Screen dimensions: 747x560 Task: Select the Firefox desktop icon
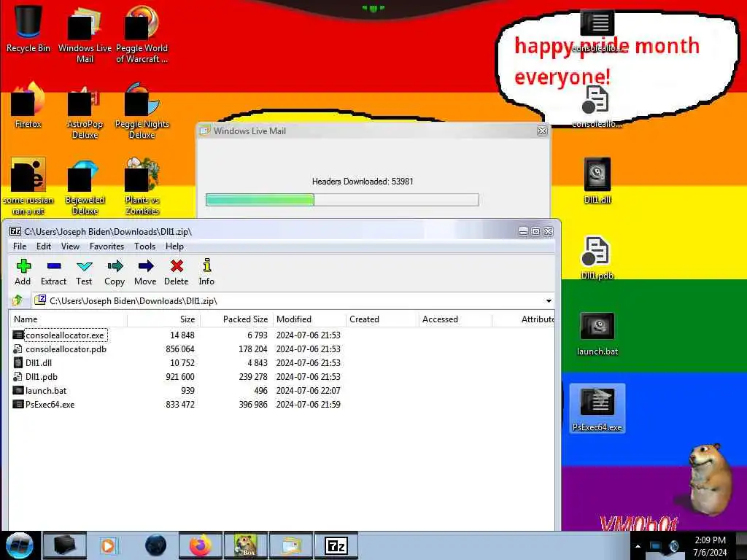point(28,105)
